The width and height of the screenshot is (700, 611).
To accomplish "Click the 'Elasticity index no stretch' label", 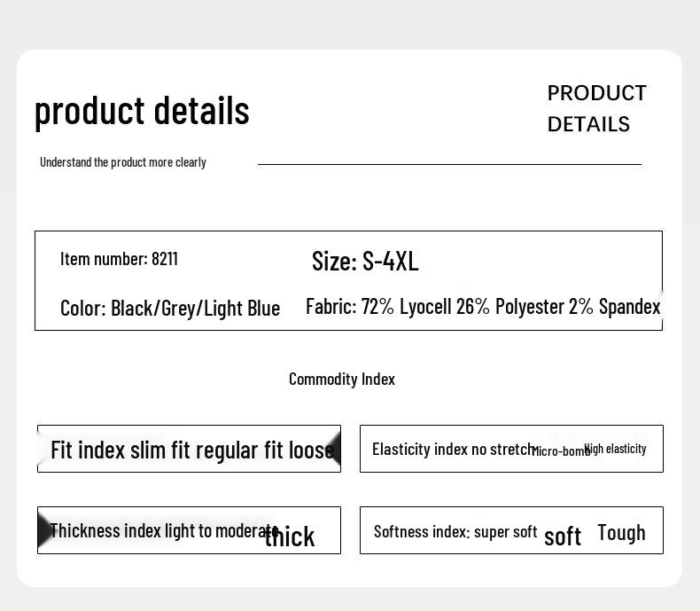I will tap(452, 449).
